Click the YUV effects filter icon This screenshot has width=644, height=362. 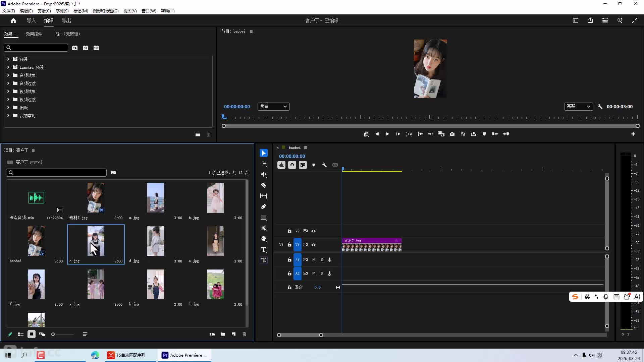(x=96, y=48)
